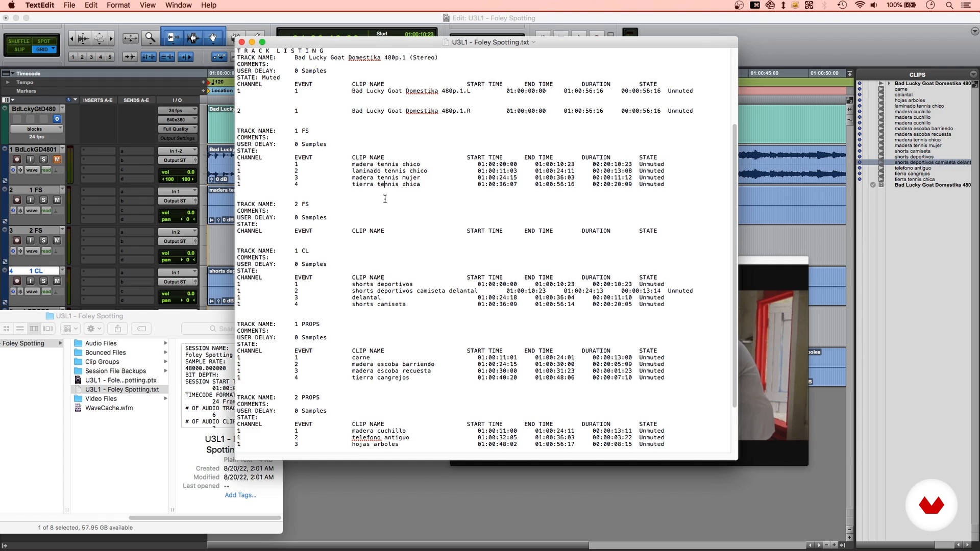
Task: Select the Selector waveform tool
Action: [192, 38]
